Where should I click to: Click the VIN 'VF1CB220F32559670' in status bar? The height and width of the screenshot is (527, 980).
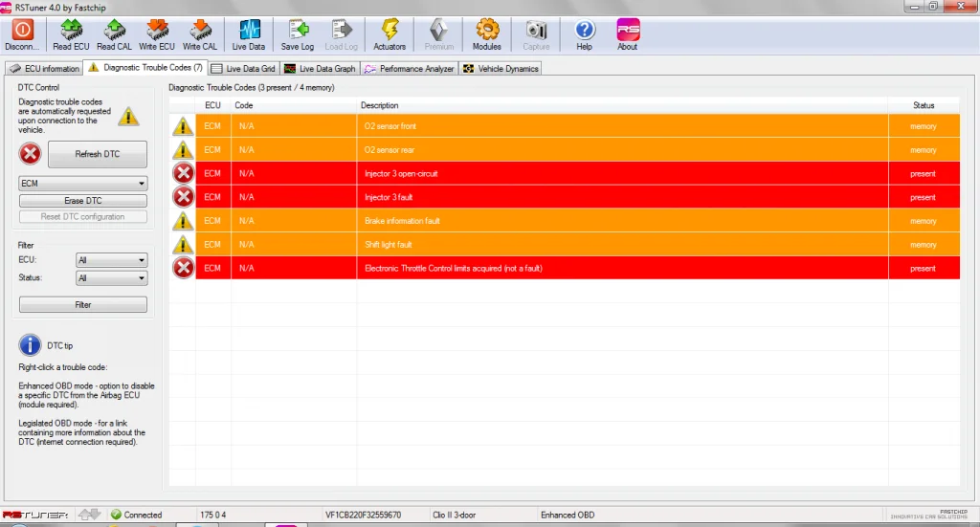tap(363, 516)
